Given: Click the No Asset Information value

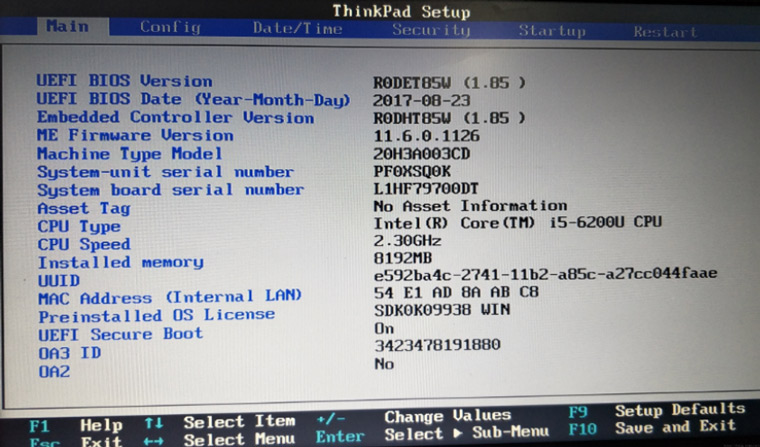Looking at the screenshot, I should coord(470,206).
